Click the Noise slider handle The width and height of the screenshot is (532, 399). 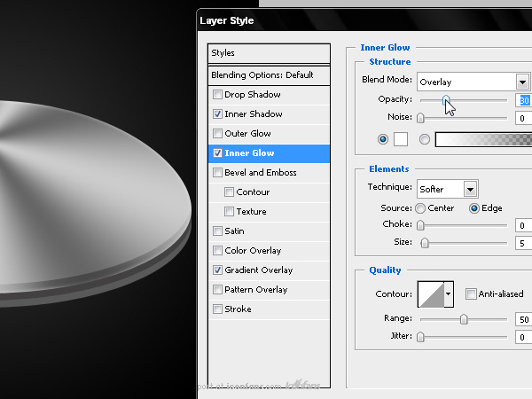pyautogui.click(x=420, y=118)
